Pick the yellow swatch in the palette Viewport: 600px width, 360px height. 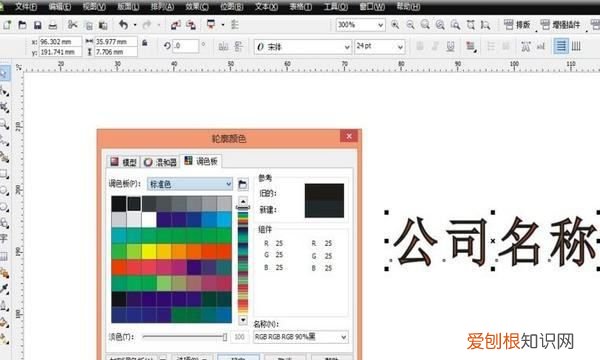(x=149, y=252)
